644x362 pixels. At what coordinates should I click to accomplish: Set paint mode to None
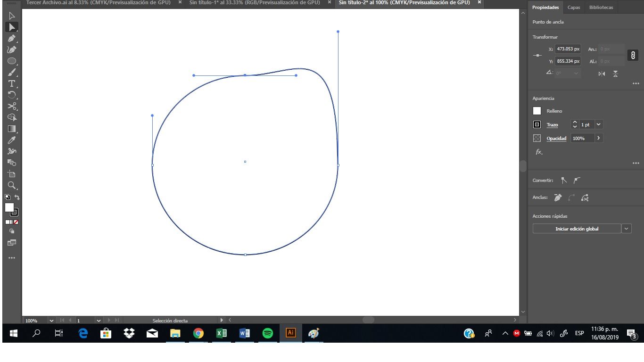(17, 222)
